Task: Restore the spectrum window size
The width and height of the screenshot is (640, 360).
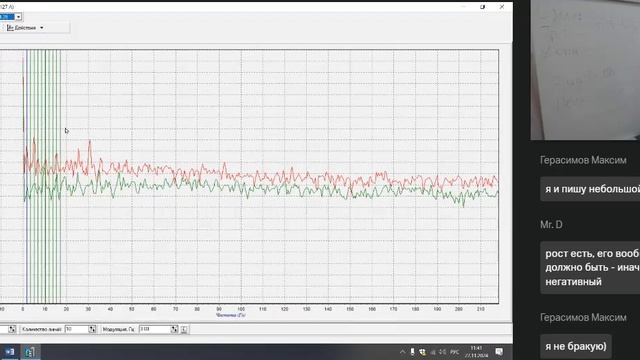Action: click(x=482, y=7)
